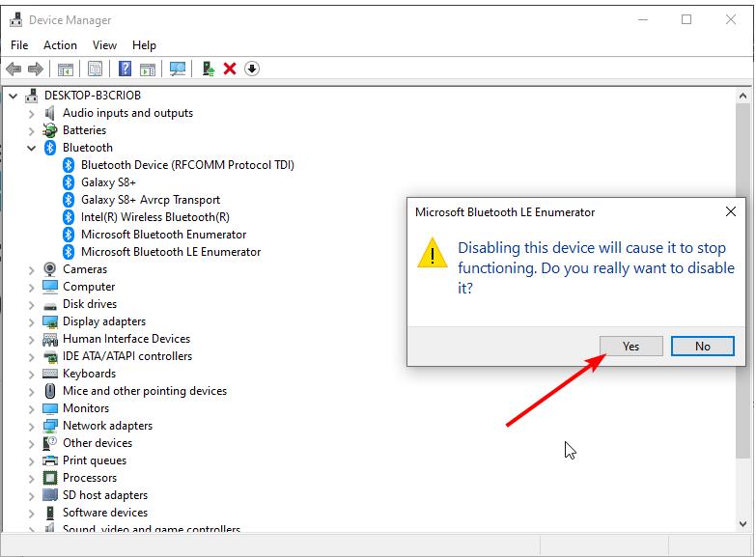
Task: Click the Action pane toolbar icon
Action: pos(148,69)
